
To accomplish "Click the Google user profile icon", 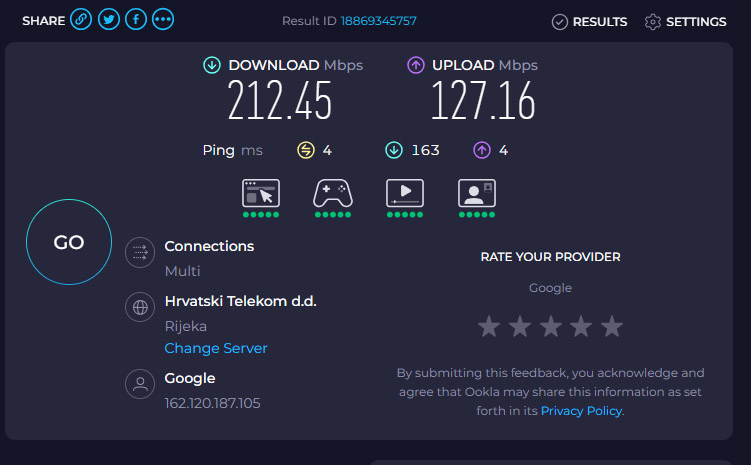I will pyautogui.click(x=140, y=384).
